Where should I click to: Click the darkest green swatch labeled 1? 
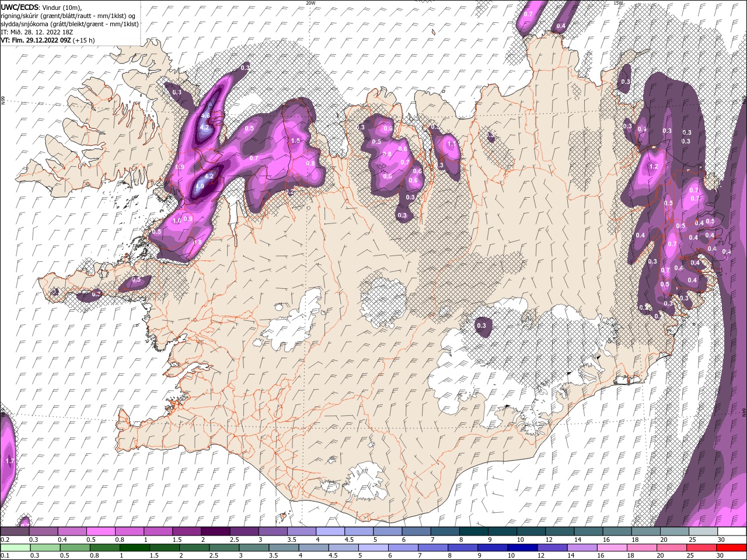click(134, 548)
